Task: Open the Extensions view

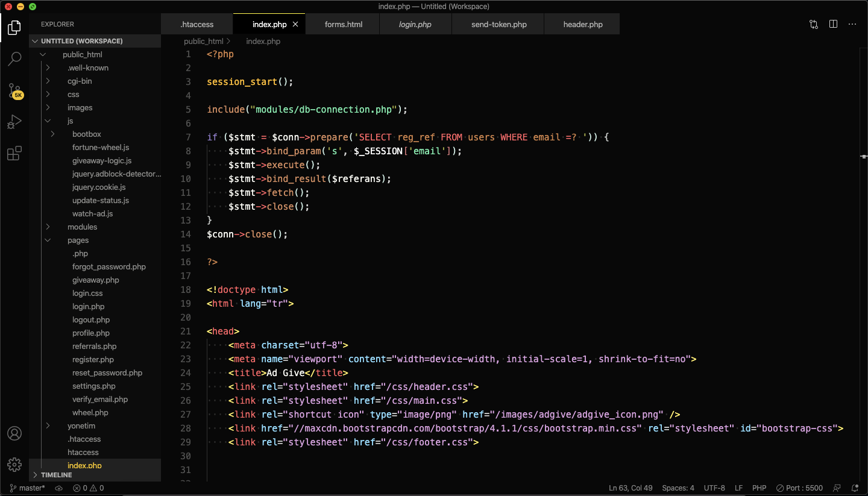Action: point(14,154)
